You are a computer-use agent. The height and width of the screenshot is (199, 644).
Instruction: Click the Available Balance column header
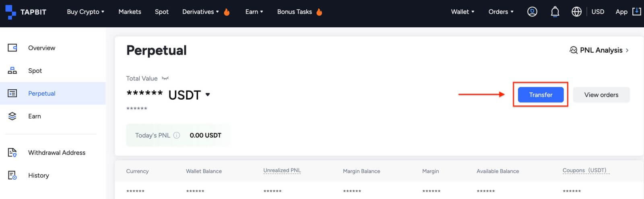498,171
